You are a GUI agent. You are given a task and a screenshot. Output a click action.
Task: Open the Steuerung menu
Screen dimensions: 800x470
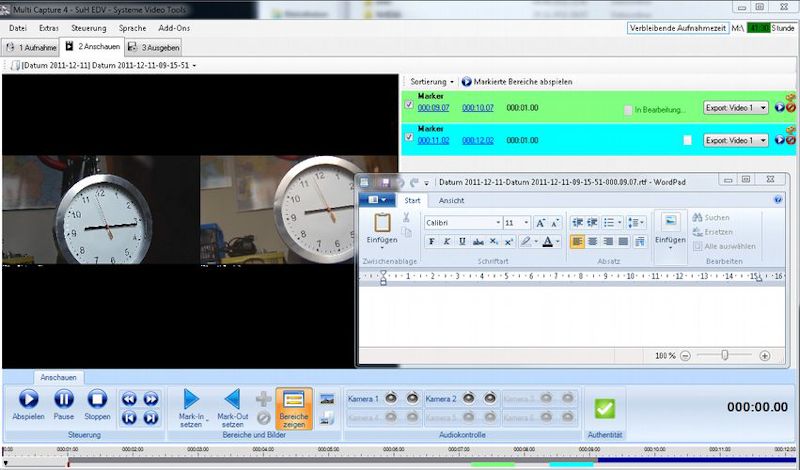89,28
